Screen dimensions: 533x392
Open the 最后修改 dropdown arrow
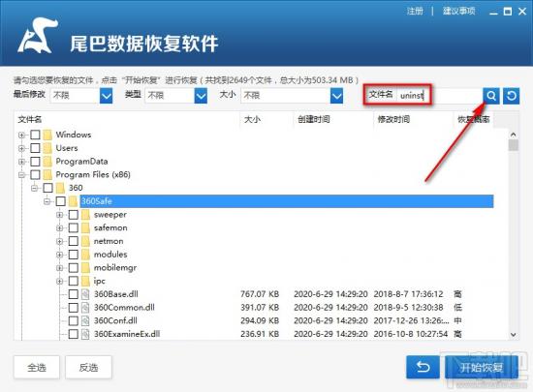coord(106,96)
